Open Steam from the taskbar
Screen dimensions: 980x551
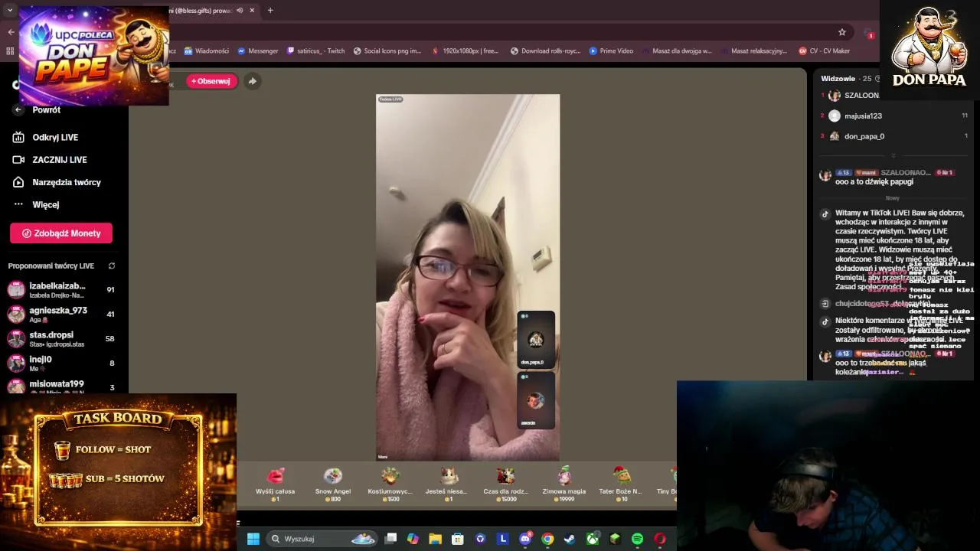570,539
